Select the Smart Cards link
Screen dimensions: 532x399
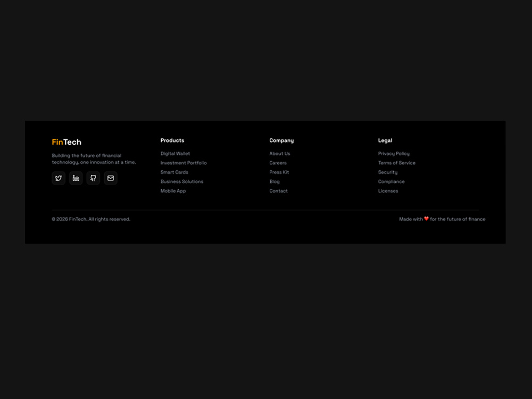174,172
